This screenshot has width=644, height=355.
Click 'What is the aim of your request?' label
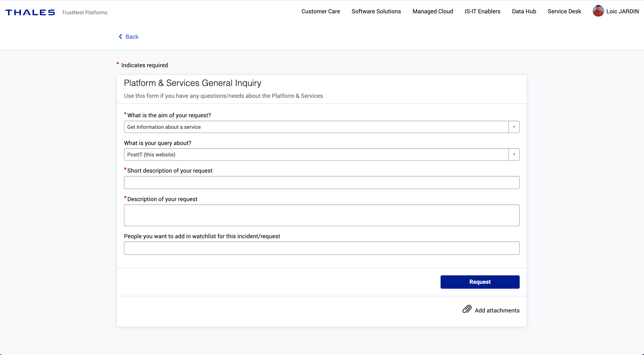pyautogui.click(x=169, y=115)
